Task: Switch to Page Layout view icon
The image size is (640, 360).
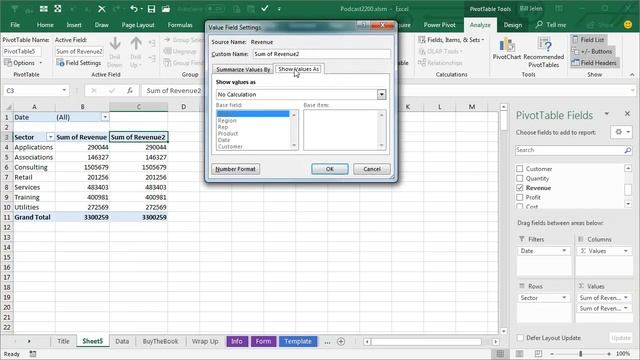Action: (519, 353)
